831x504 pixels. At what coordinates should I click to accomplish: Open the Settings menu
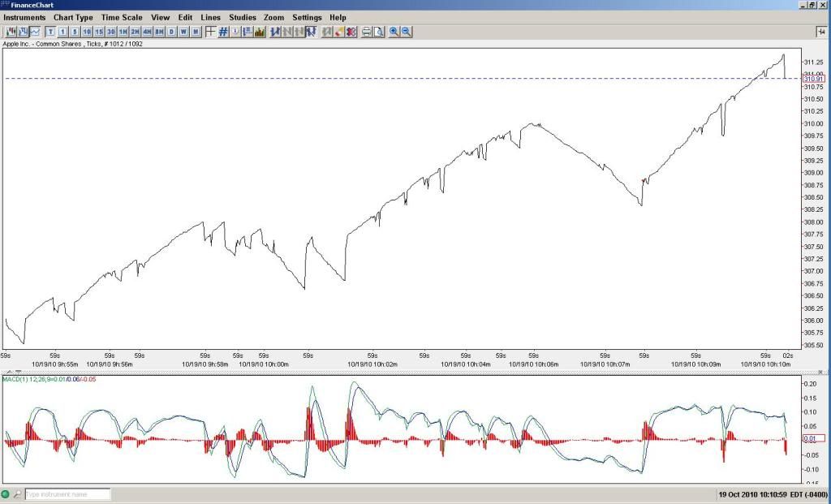307,17
